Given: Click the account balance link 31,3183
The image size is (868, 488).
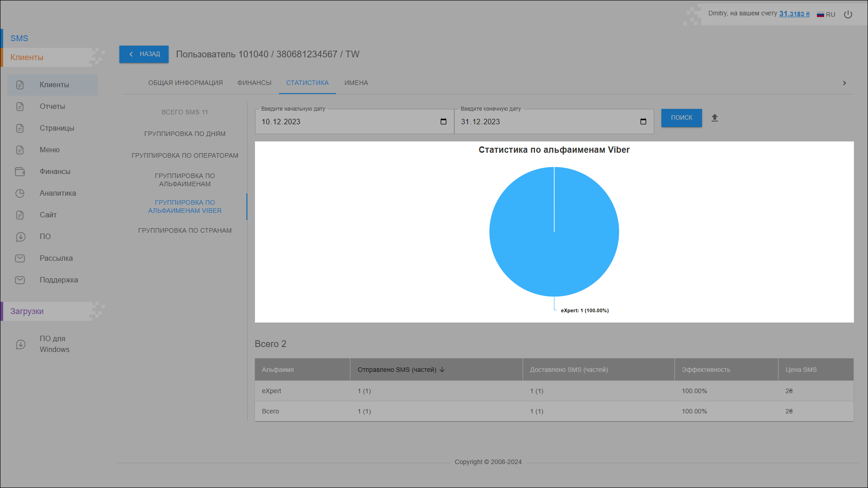Looking at the screenshot, I should (794, 14).
